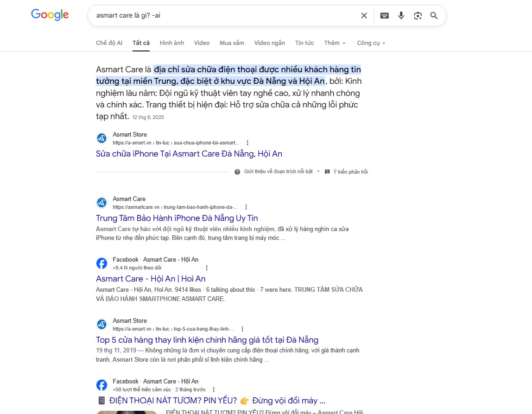532x414 pixels.
Task: Click the Google logo
Action: pos(50,15)
